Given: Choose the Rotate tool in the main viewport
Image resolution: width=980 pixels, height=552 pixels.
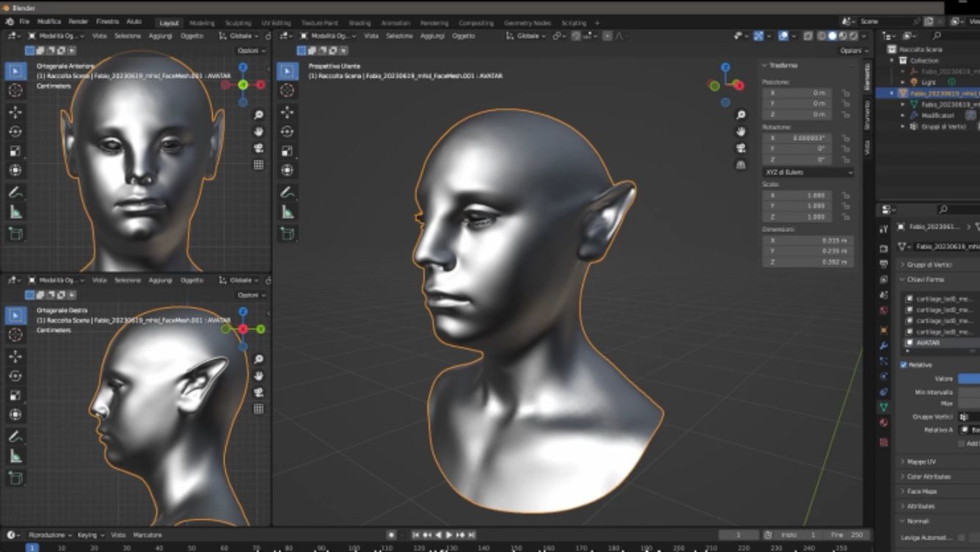Looking at the screenshot, I should click(x=287, y=131).
